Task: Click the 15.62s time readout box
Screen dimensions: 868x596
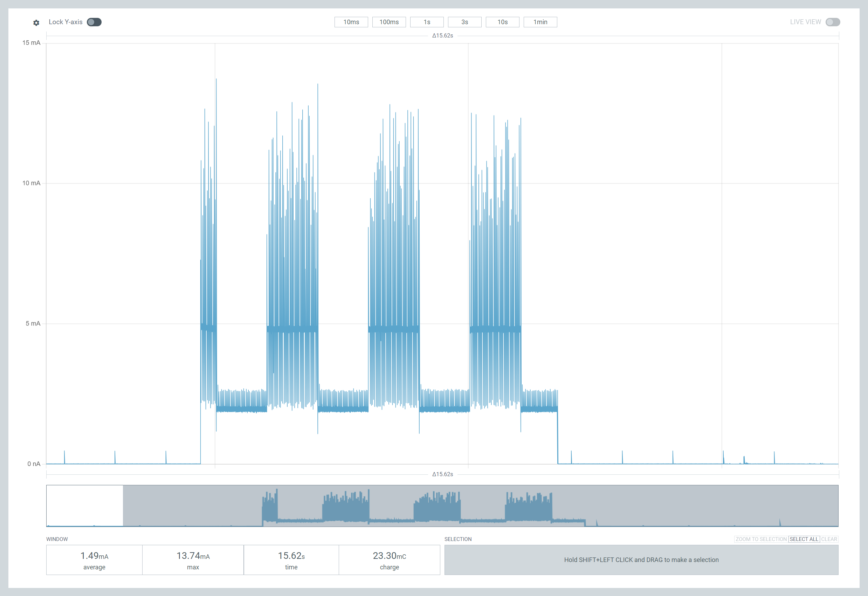Action: click(291, 560)
